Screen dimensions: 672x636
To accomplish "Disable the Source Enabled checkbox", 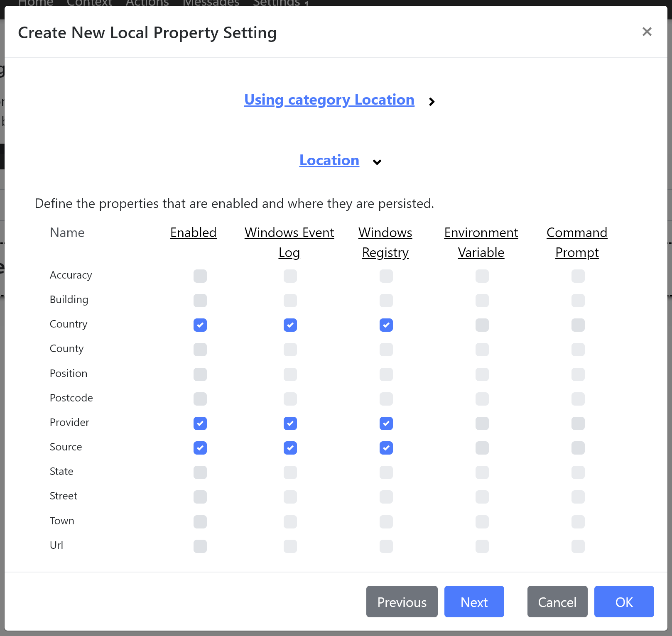I will (200, 448).
